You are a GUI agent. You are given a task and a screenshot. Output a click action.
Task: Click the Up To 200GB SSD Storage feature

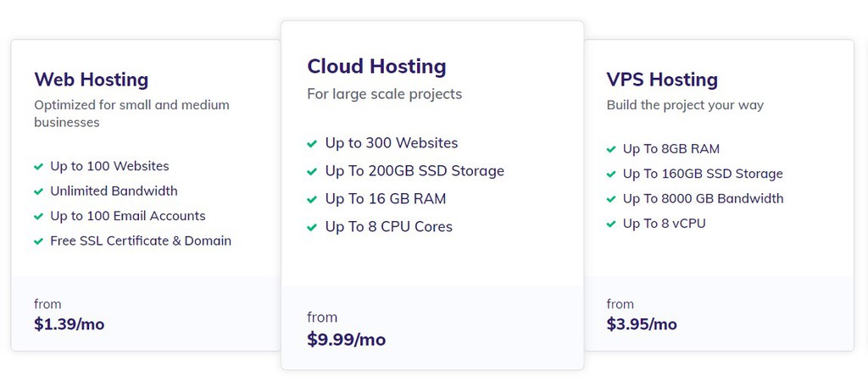[x=415, y=171]
